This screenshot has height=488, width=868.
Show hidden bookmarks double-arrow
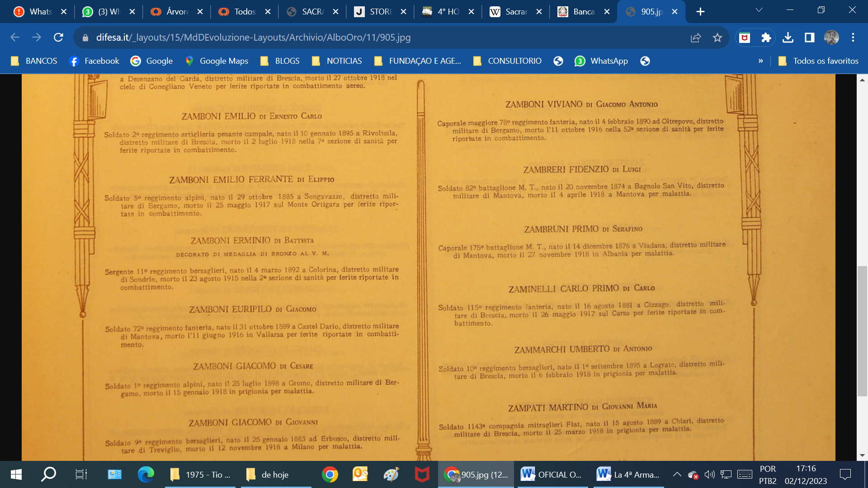[x=761, y=61]
